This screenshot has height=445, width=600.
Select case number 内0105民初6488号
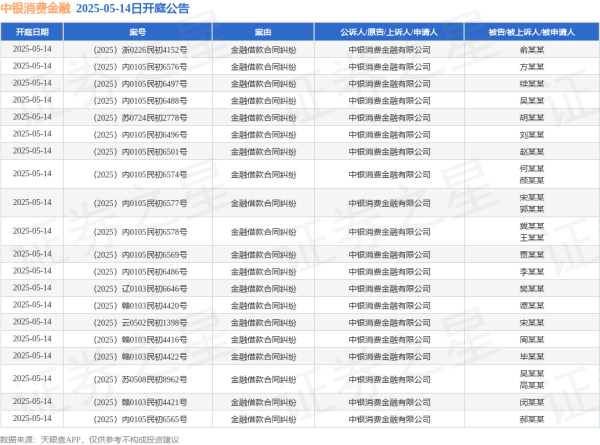click(155, 101)
